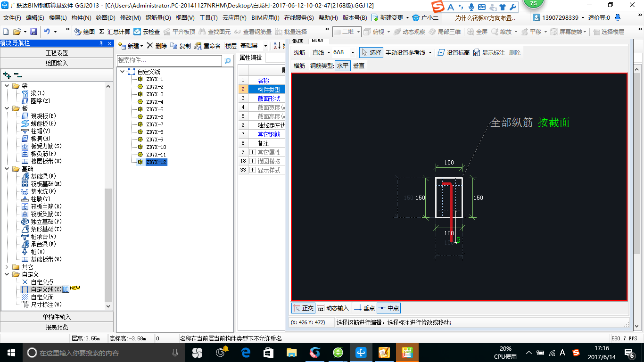Expand the 显示样式 property row
This screenshot has height=362, width=644.
coord(253,170)
